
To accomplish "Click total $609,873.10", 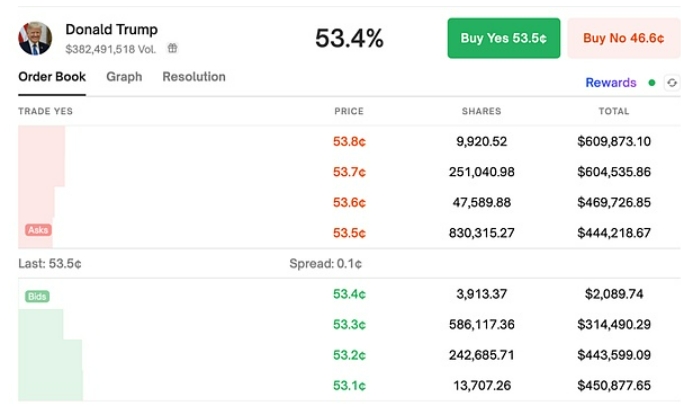I will pyautogui.click(x=614, y=142).
